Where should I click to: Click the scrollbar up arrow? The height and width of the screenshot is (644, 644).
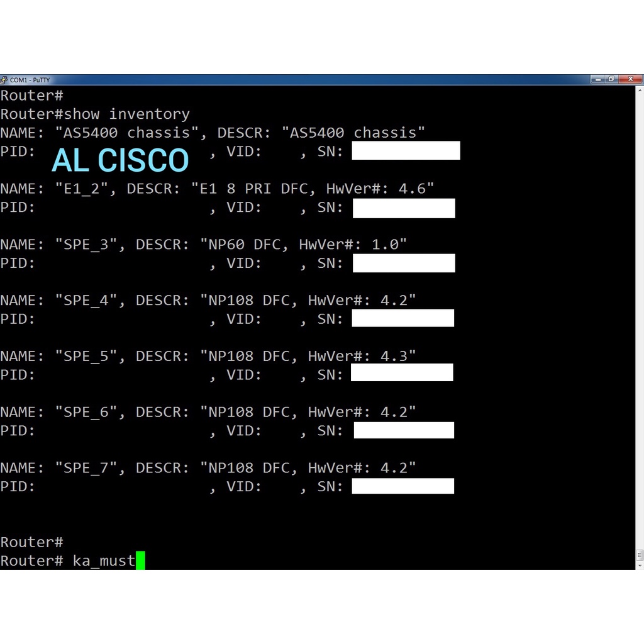[640, 89]
